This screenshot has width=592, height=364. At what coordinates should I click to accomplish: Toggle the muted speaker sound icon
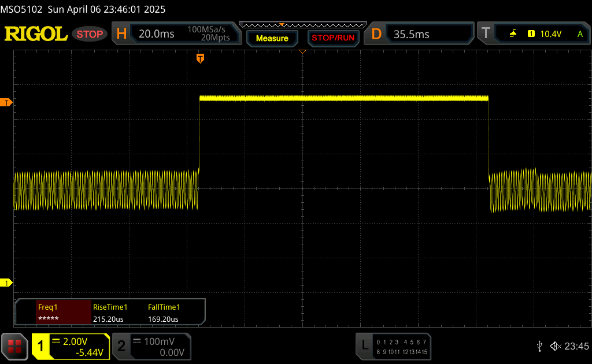pos(556,346)
